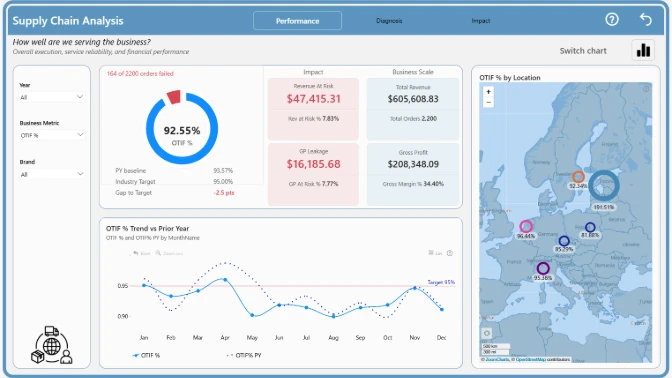Click the PY baseline 93.57% value
Screen dimensions: 672x378
pos(223,171)
